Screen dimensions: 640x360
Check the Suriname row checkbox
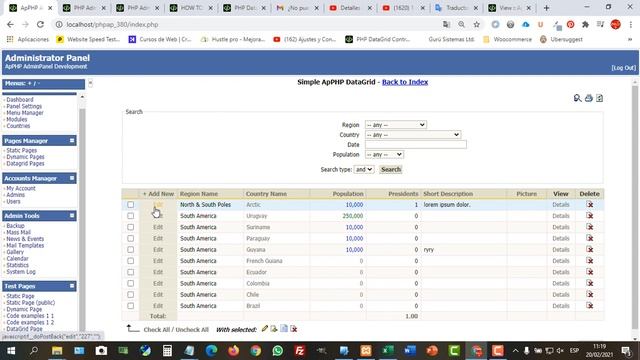[130, 227]
